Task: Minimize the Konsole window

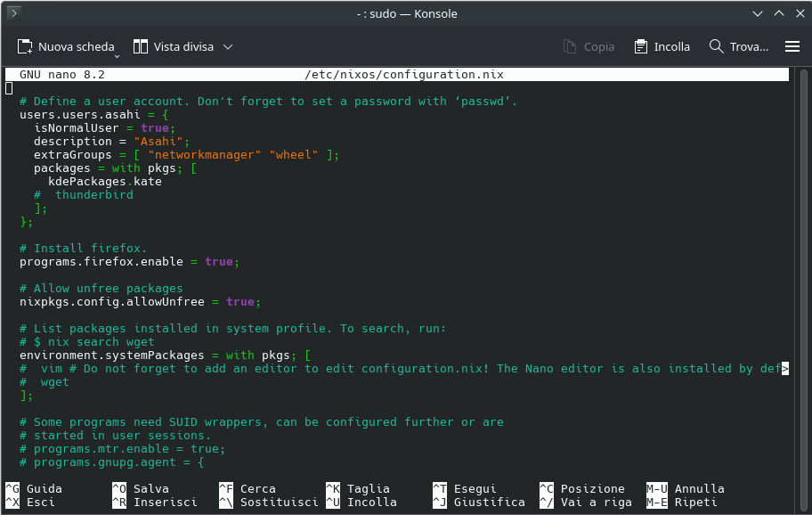Action: pyautogui.click(x=758, y=14)
